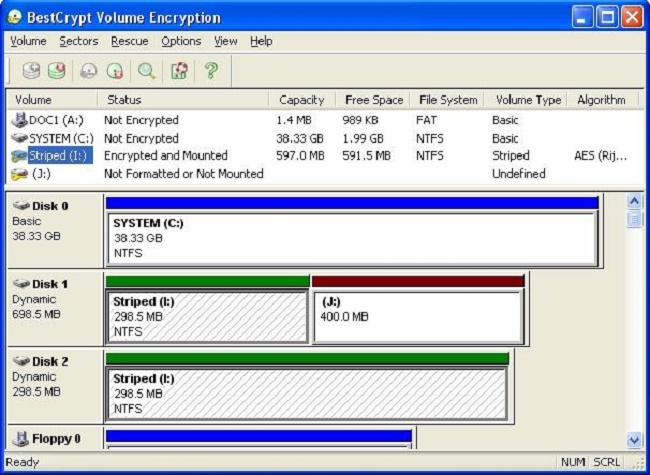Select Striped (I:) partition on Disk 2
Viewport: 650px width, 475px height.
[x=307, y=394]
